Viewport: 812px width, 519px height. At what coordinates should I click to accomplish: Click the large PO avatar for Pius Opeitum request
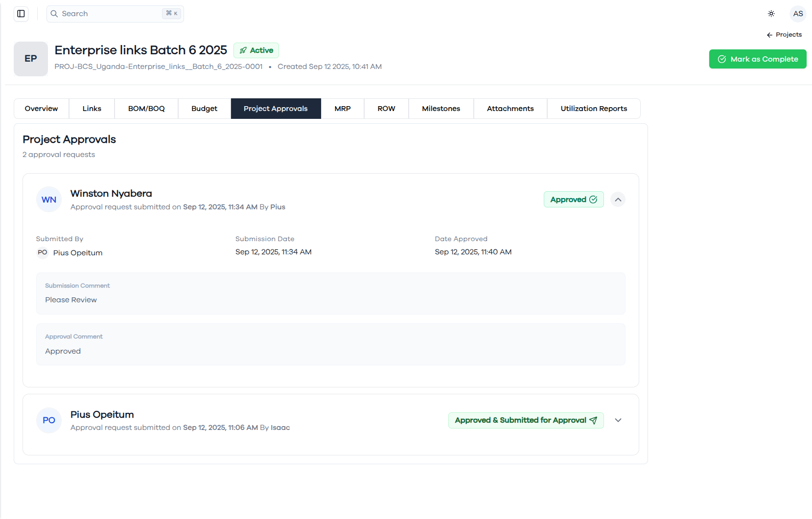[x=49, y=420]
